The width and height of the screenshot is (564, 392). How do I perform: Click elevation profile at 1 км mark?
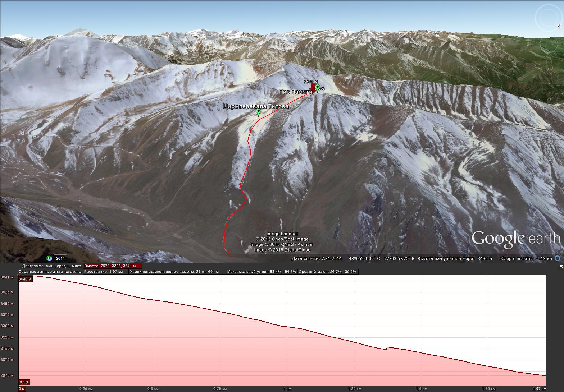coord(287,326)
